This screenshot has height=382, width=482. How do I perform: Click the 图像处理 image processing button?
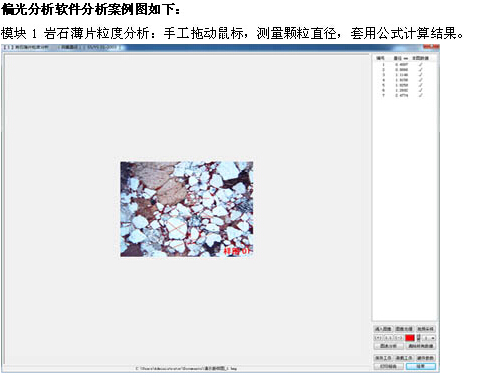pyautogui.click(x=404, y=329)
